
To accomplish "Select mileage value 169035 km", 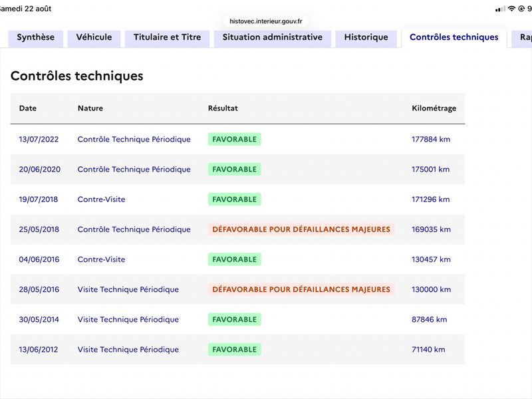I will (431, 229).
